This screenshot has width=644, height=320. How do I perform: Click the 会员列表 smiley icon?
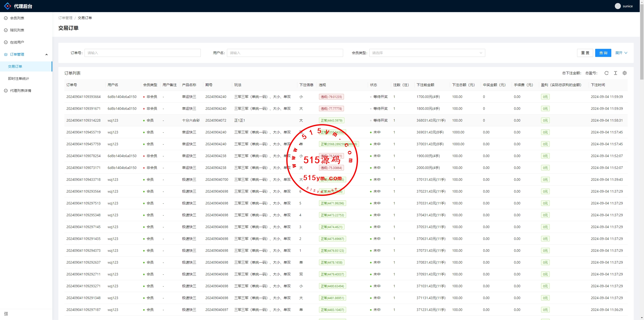tap(6, 18)
